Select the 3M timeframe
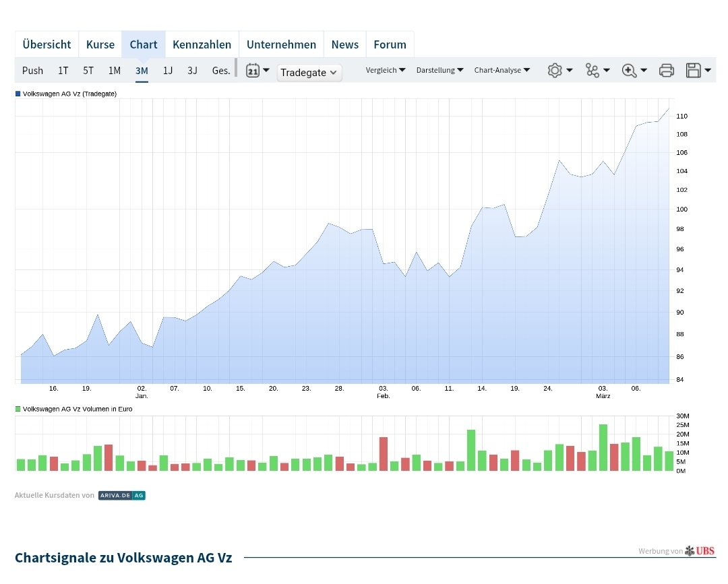This screenshot has width=728, height=584. (142, 71)
